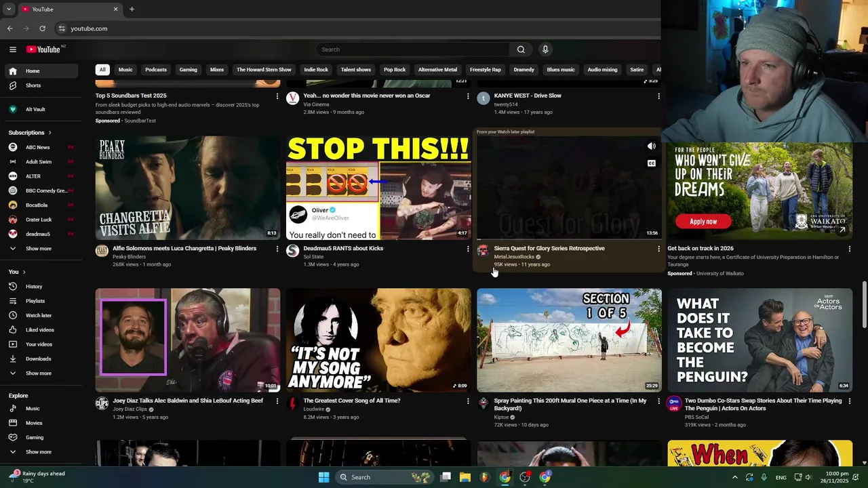
Task: Open Explore Movies in the sidebar
Action: click(41, 423)
